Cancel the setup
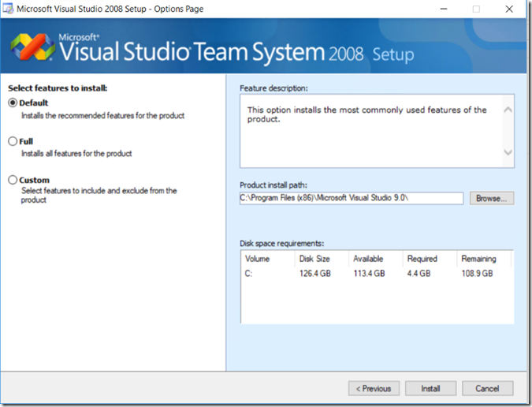The image size is (532, 407). click(487, 388)
